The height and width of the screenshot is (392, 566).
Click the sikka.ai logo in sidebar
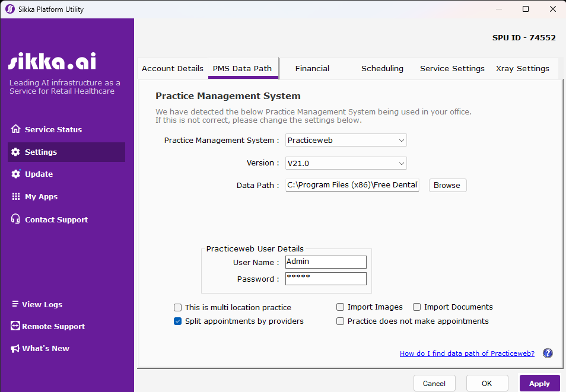pyautogui.click(x=52, y=60)
